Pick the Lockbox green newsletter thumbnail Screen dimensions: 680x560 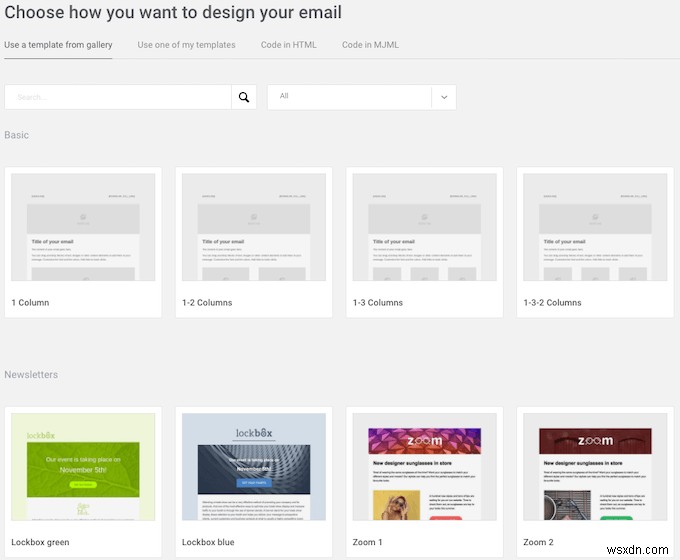coord(83,467)
